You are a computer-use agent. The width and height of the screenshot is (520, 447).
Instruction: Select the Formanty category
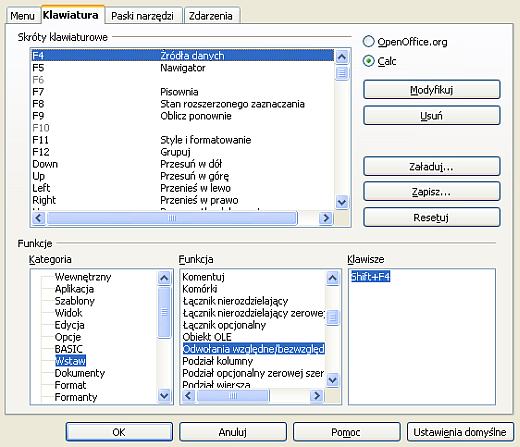coord(76,397)
